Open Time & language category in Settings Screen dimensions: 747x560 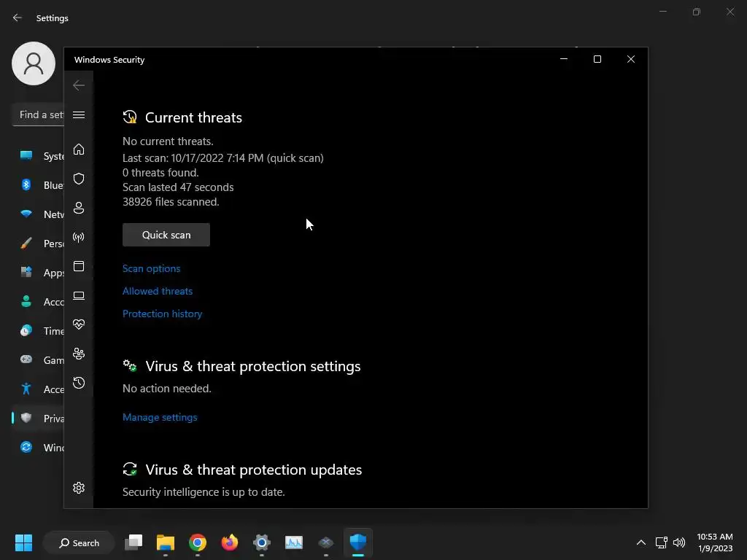(38, 331)
